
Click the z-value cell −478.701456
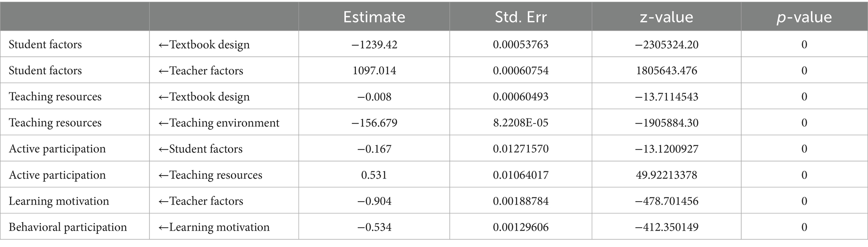click(x=667, y=201)
